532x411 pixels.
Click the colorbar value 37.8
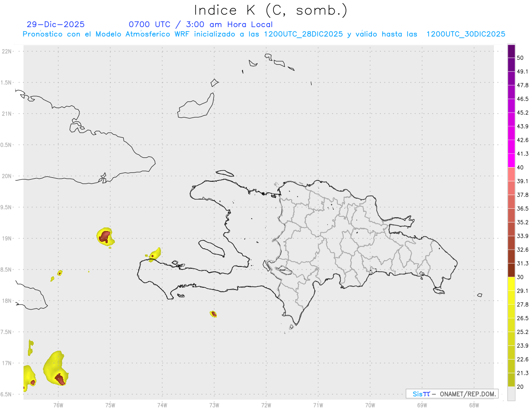[x=523, y=195]
